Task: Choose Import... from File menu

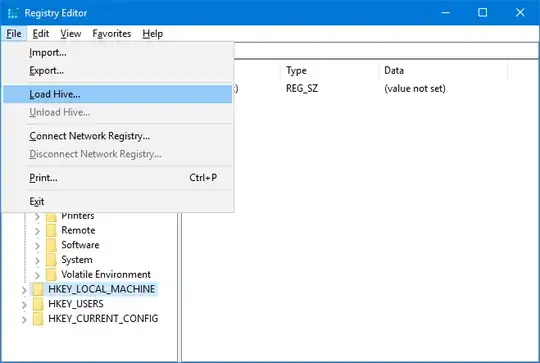Action: (x=117, y=53)
